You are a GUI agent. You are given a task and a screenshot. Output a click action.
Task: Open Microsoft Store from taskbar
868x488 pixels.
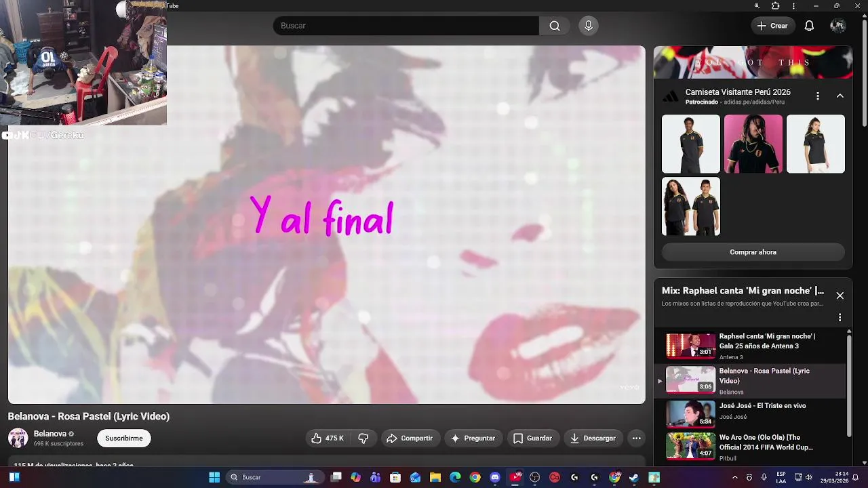pos(395,477)
